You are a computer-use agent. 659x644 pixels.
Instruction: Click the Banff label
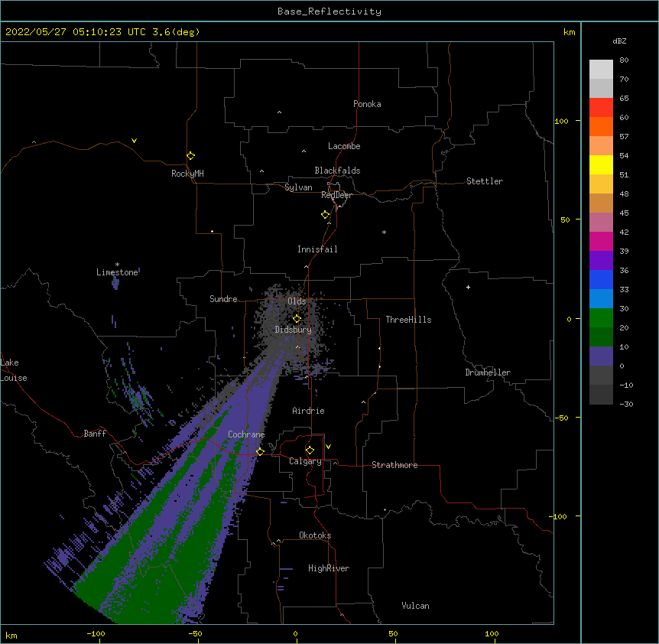(x=95, y=434)
